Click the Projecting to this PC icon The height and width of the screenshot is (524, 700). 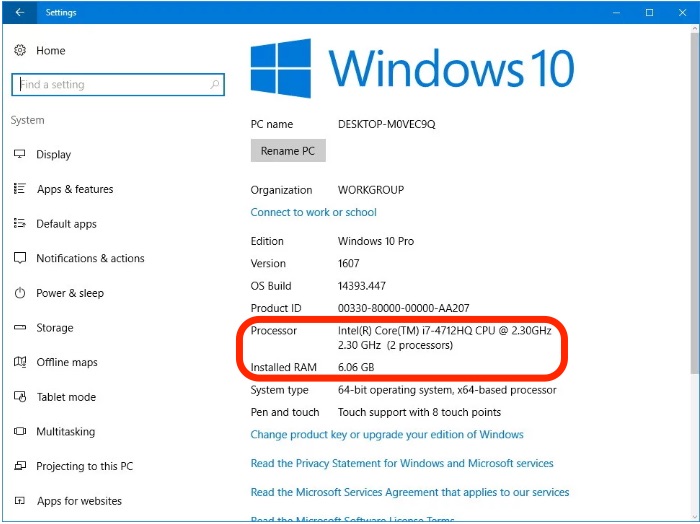click(x=20, y=466)
